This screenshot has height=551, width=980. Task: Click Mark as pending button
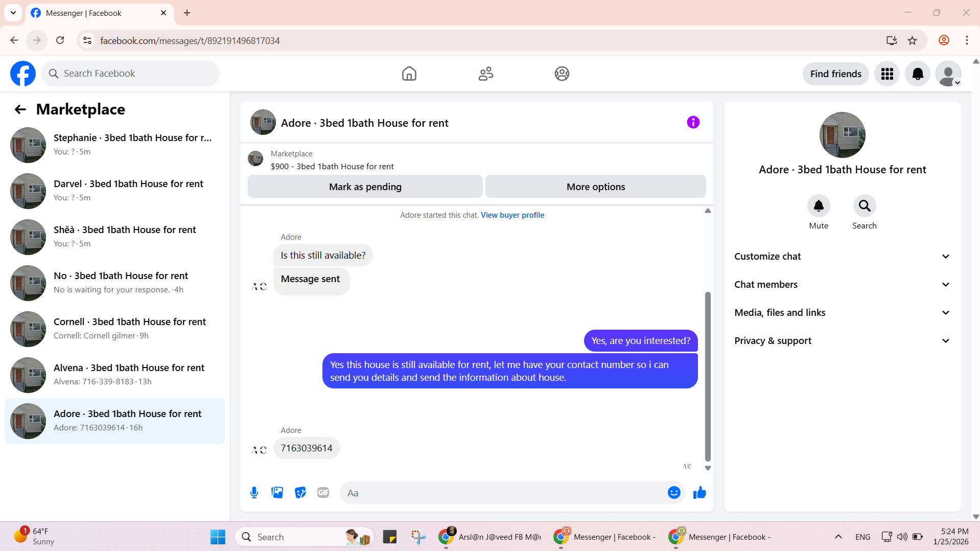click(365, 187)
